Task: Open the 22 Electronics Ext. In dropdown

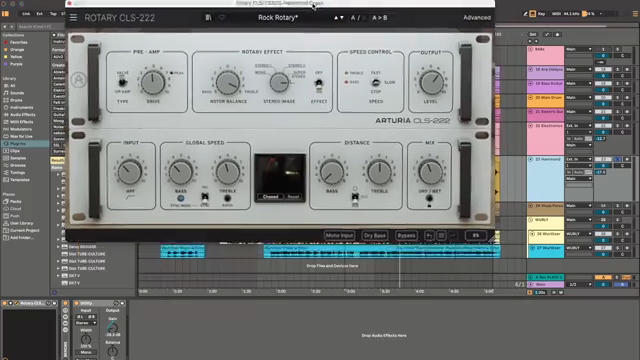Action: [578, 126]
